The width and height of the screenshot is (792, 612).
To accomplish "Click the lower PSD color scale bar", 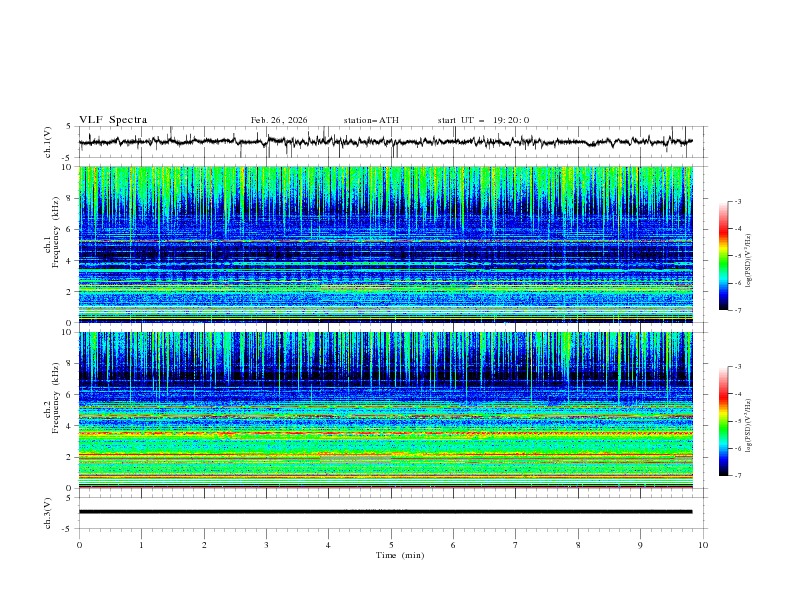I will [724, 421].
